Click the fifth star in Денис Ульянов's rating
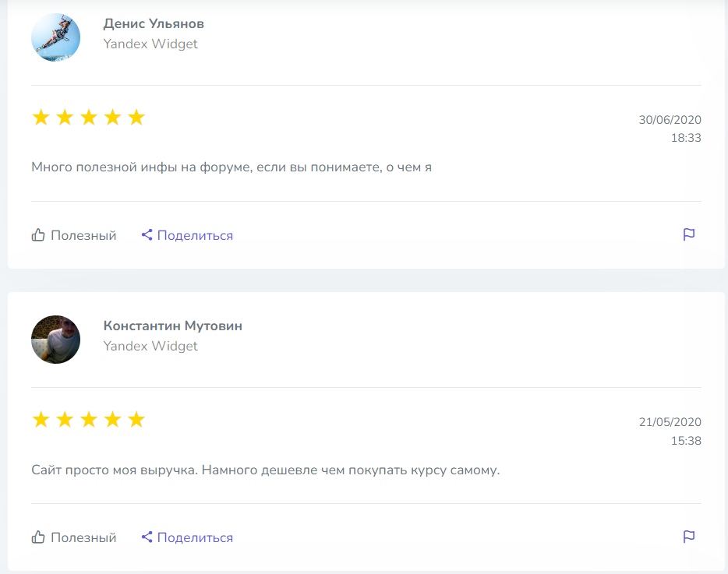Screen dimensions: 728x574 136,118
